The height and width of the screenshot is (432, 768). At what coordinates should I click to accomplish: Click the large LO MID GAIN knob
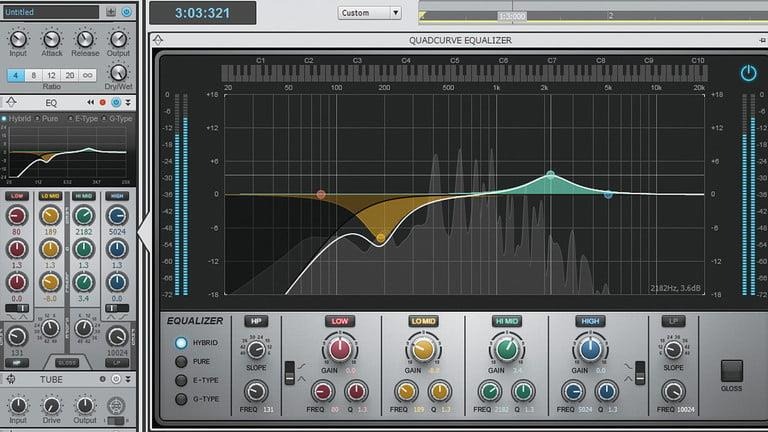(423, 349)
